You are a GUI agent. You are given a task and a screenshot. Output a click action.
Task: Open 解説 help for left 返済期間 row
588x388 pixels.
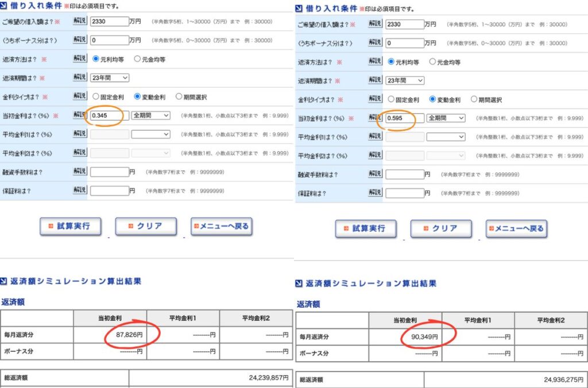pyautogui.click(x=80, y=77)
